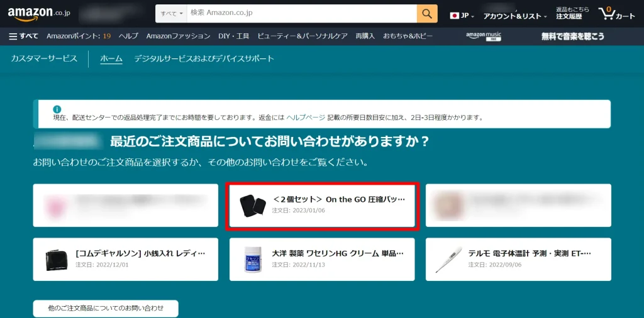Select the ホーム tab
This screenshot has width=644, height=318.
pos(111,58)
